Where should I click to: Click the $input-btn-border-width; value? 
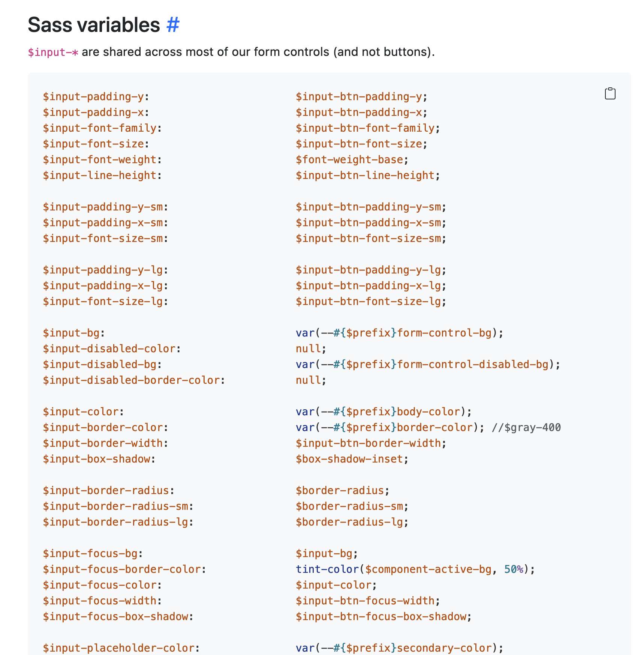pos(371,443)
